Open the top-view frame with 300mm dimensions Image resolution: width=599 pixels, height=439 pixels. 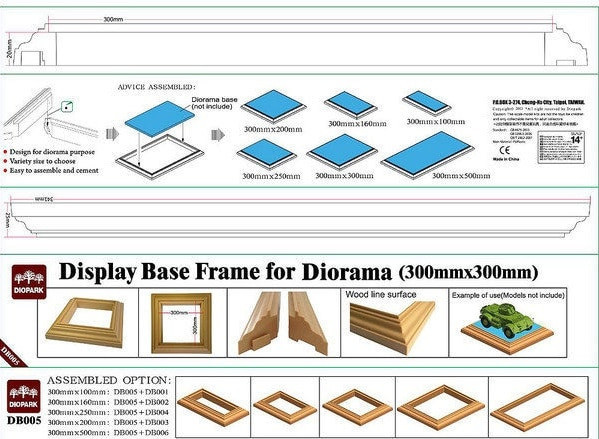pyautogui.click(x=181, y=323)
